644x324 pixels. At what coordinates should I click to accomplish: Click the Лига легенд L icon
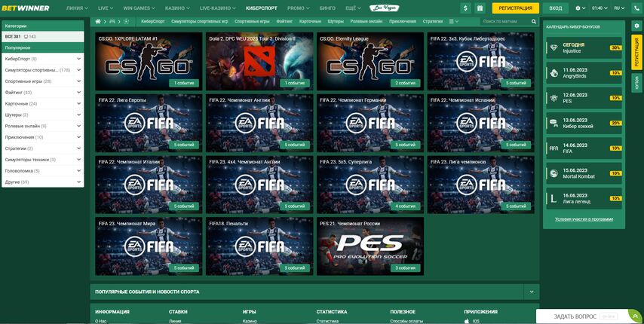click(x=554, y=198)
